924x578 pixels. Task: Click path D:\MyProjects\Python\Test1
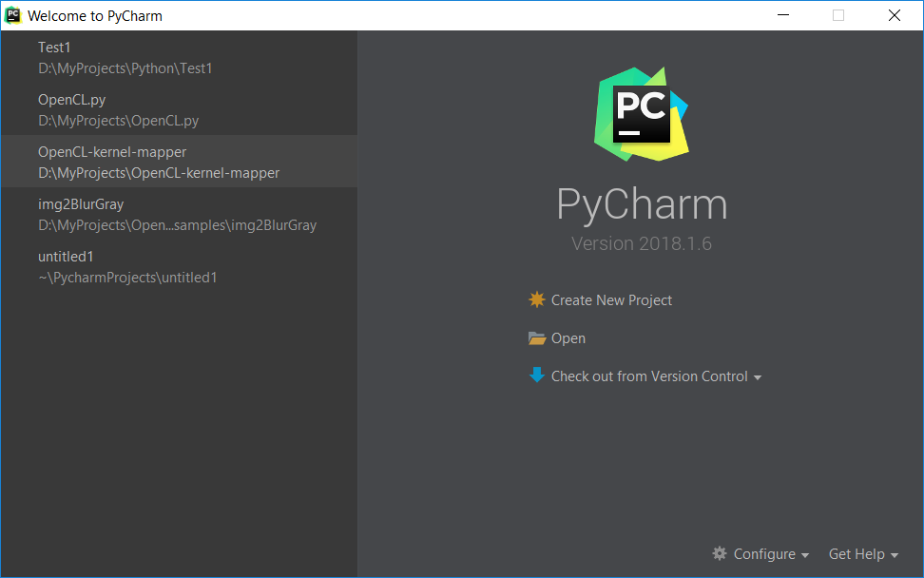[x=125, y=68]
